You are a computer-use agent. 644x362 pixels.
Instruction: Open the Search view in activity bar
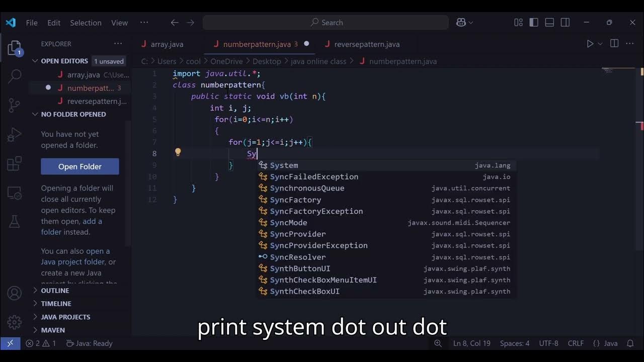pos(15,76)
